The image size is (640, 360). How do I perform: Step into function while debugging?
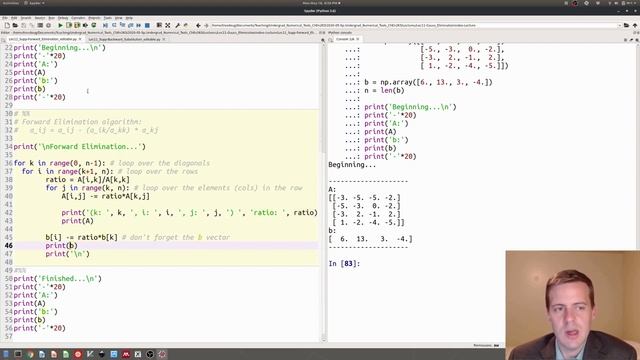pos(122,25)
